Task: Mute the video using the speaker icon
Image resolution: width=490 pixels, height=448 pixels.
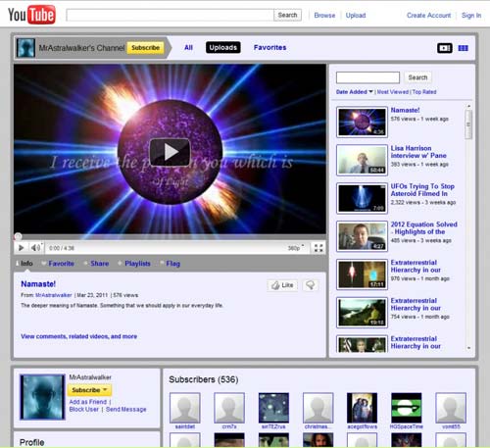Action: [x=36, y=248]
